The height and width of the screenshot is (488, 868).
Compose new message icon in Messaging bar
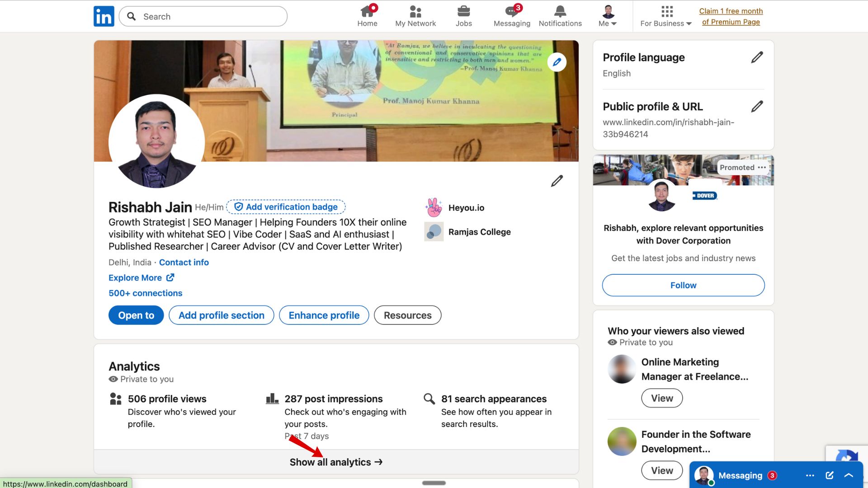click(x=829, y=475)
